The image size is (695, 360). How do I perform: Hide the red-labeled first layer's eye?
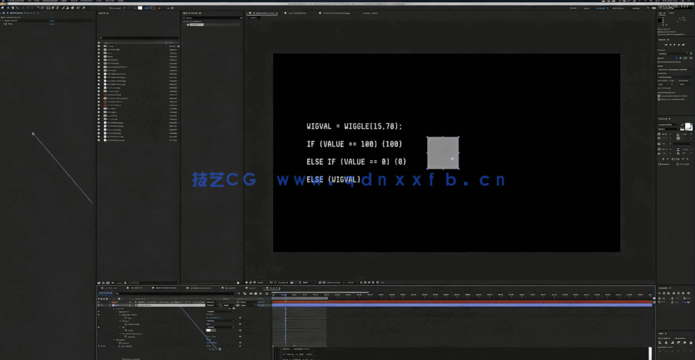point(99,302)
